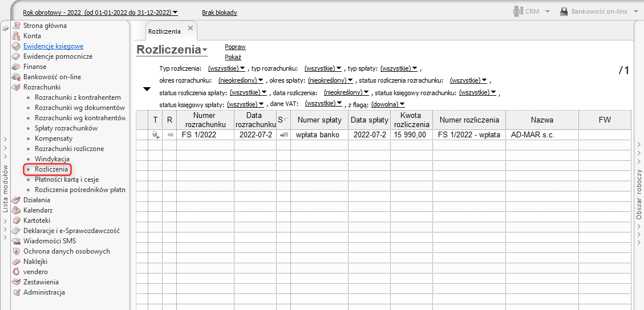Viewport: 644px width, 310px height.
Task: Open the Windykacja item
Action: (x=52, y=159)
